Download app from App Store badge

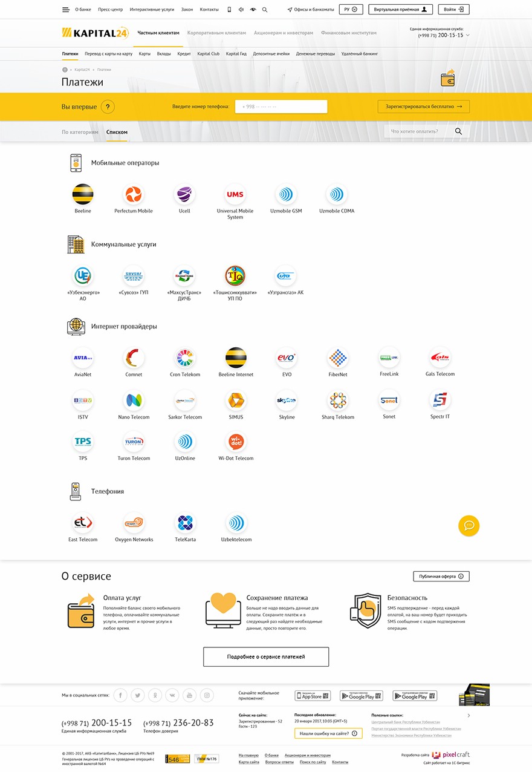tap(313, 696)
